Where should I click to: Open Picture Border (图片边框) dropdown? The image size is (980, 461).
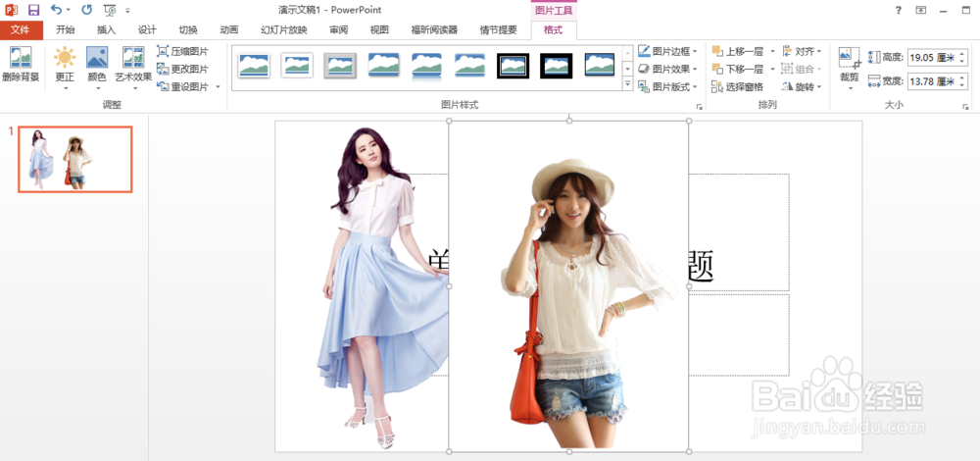coord(668,51)
